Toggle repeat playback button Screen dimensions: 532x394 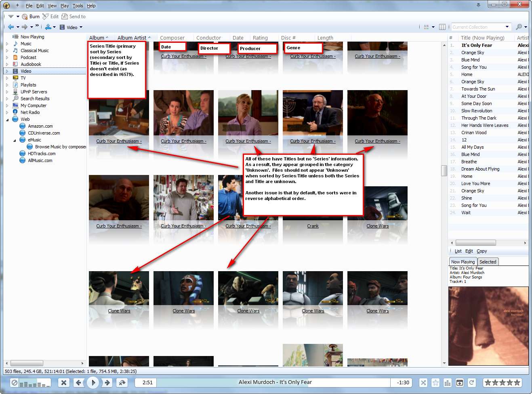[x=471, y=383]
